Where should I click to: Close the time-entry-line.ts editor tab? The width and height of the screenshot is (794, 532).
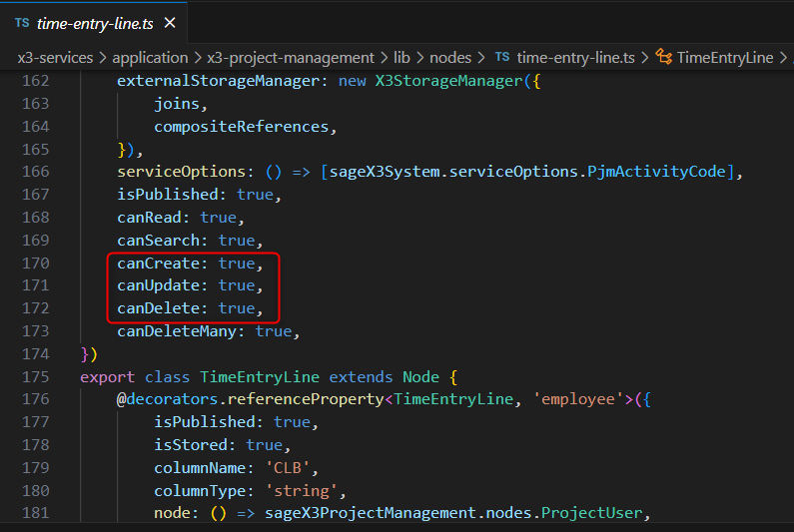170,23
